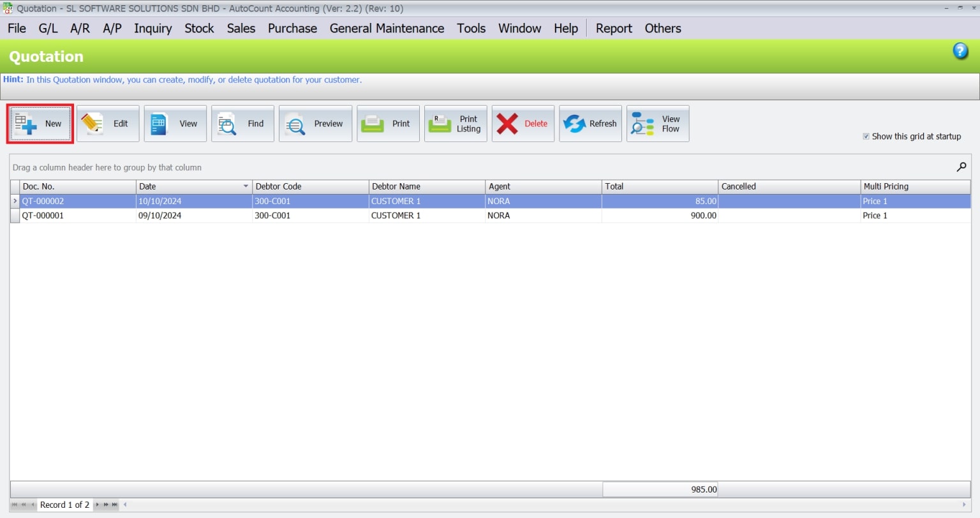Open the Sales menu
Viewport: 980px width, 518px height.
click(x=241, y=28)
